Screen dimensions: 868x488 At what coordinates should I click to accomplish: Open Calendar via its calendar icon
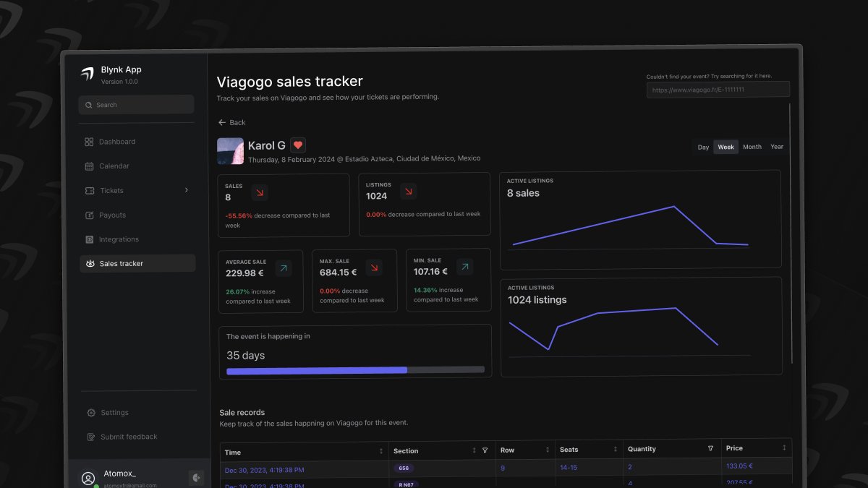pos(89,166)
